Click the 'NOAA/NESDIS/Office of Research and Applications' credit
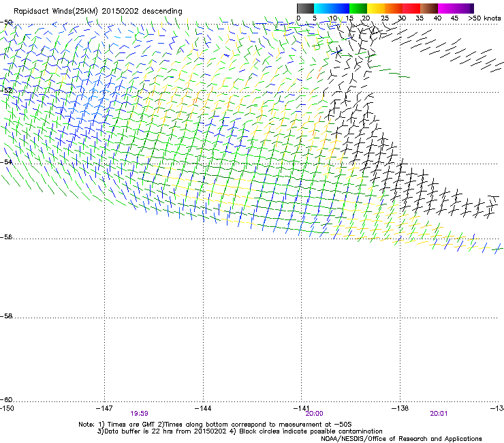This screenshot has width=504, height=443. (x=401, y=439)
